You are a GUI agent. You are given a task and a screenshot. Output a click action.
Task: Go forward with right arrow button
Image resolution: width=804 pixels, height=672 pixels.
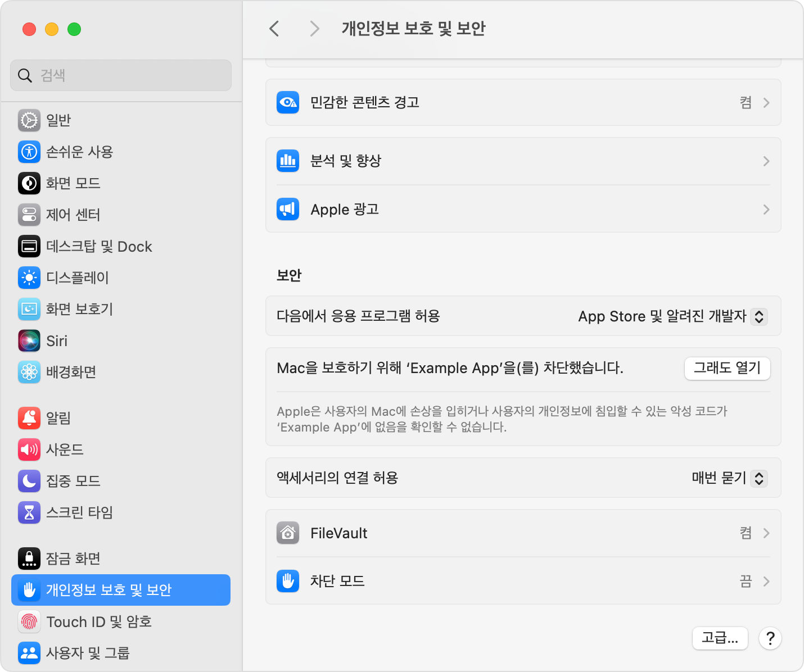pyautogui.click(x=314, y=29)
